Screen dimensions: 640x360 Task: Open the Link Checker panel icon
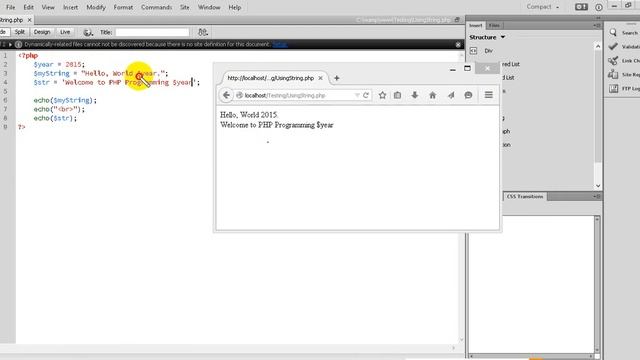[613, 61]
